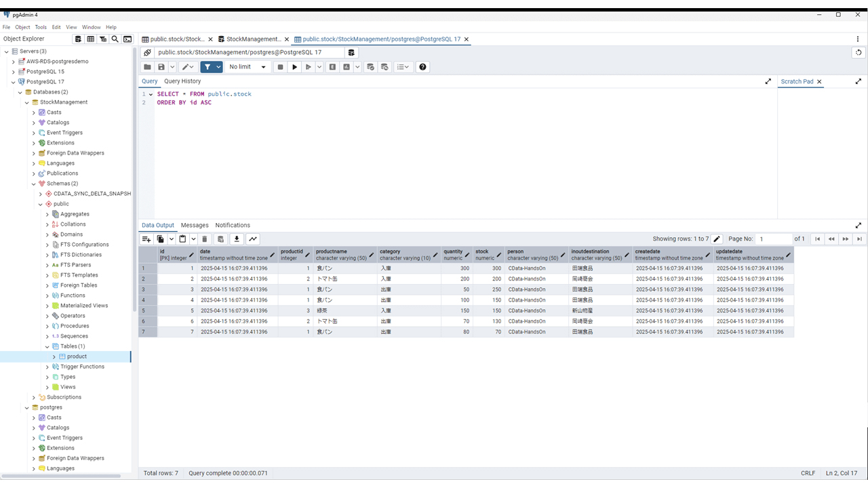The height and width of the screenshot is (488, 868).
Task: Click the Commit database icon
Action: coord(370,67)
